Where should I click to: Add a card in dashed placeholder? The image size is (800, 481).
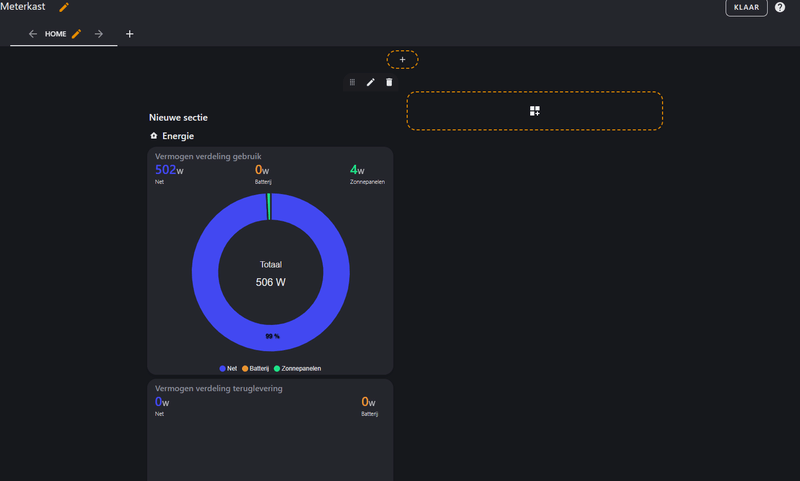point(535,111)
